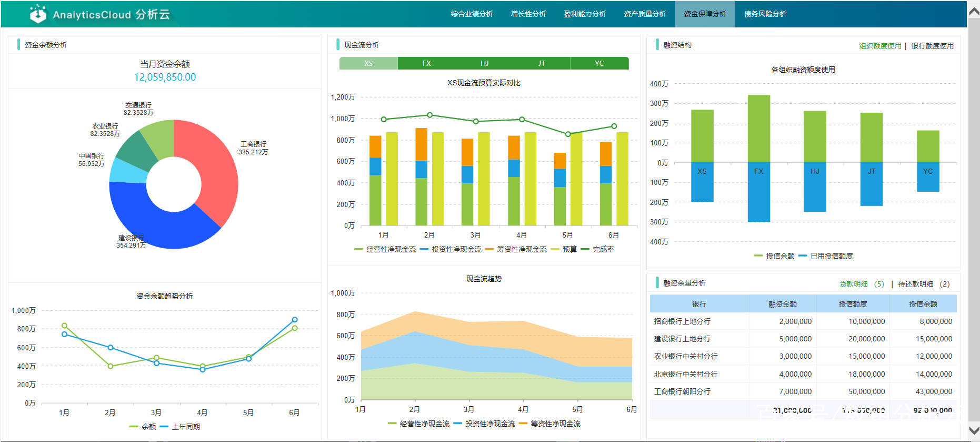Open the 待还款明细 (2) link

924,284
